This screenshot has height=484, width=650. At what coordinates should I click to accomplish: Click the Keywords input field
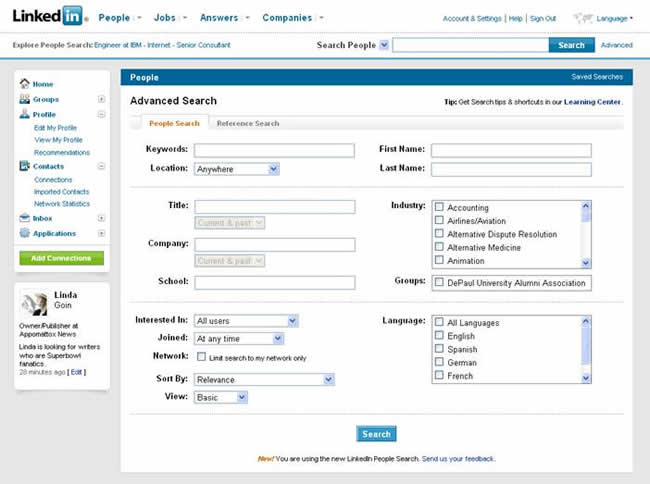(x=274, y=150)
